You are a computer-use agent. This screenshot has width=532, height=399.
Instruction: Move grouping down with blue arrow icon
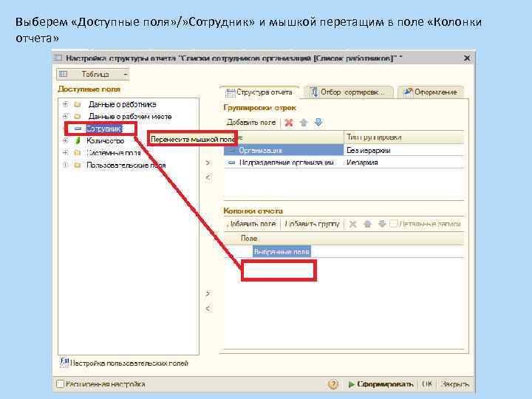point(318,123)
